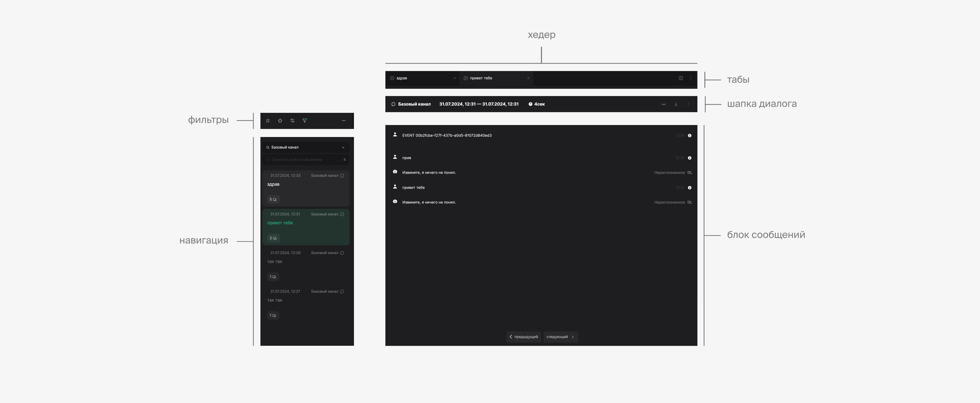Click the channel bubble icon on the 12:31 card

click(342, 214)
